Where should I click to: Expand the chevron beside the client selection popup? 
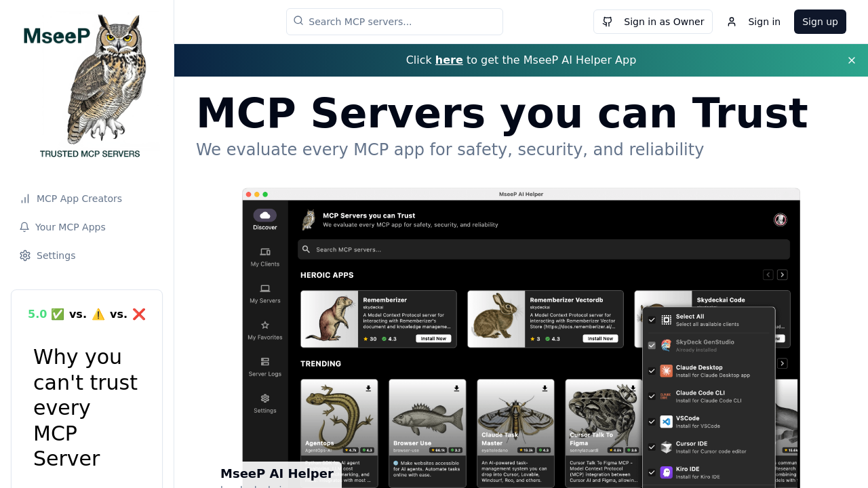[783, 363]
